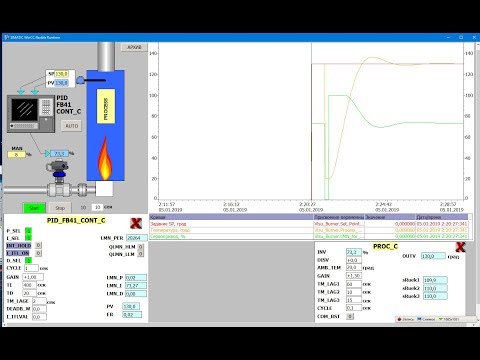Click the PV value field near the sensor
This screenshot has width=480, height=360.
tap(62, 83)
